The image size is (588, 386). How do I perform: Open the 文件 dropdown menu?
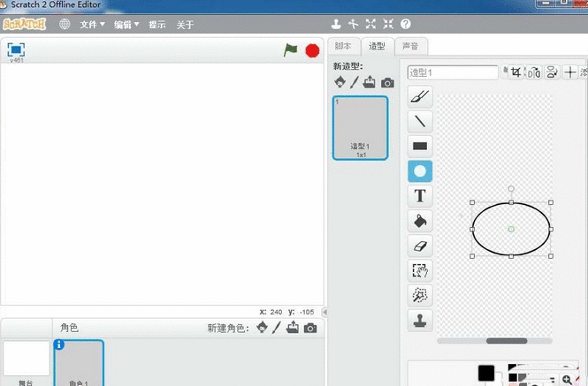pos(92,25)
